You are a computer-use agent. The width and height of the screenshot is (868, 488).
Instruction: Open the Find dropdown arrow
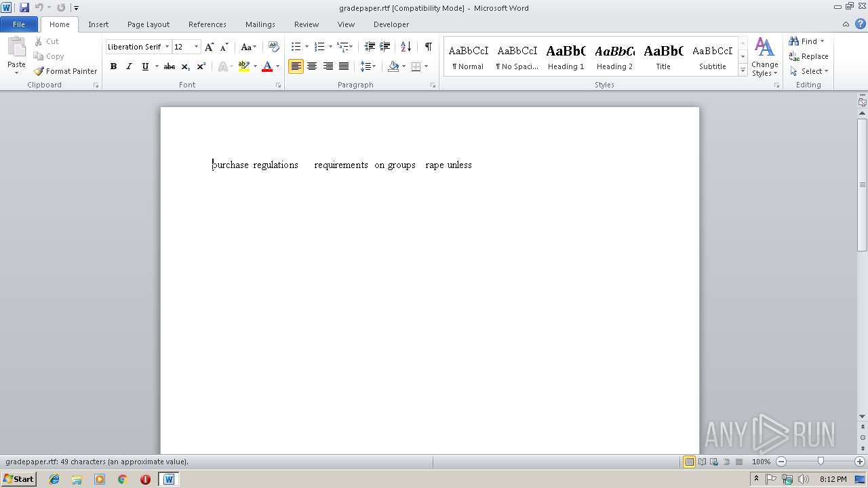click(823, 41)
